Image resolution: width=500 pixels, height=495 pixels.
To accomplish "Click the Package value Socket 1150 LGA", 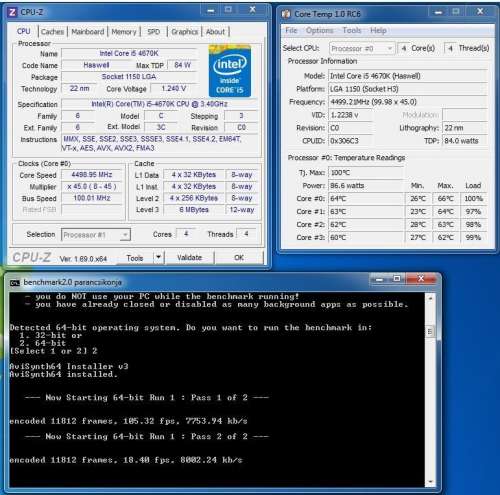I will click(x=129, y=77).
